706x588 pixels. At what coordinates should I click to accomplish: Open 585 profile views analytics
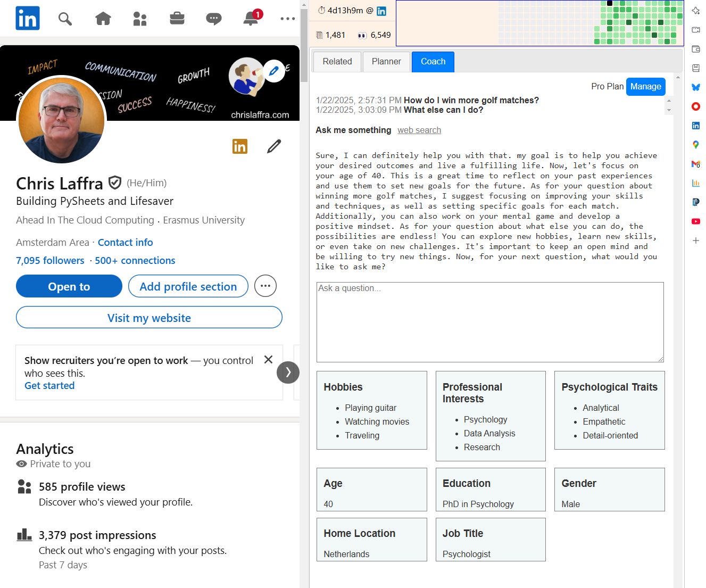[x=82, y=487]
